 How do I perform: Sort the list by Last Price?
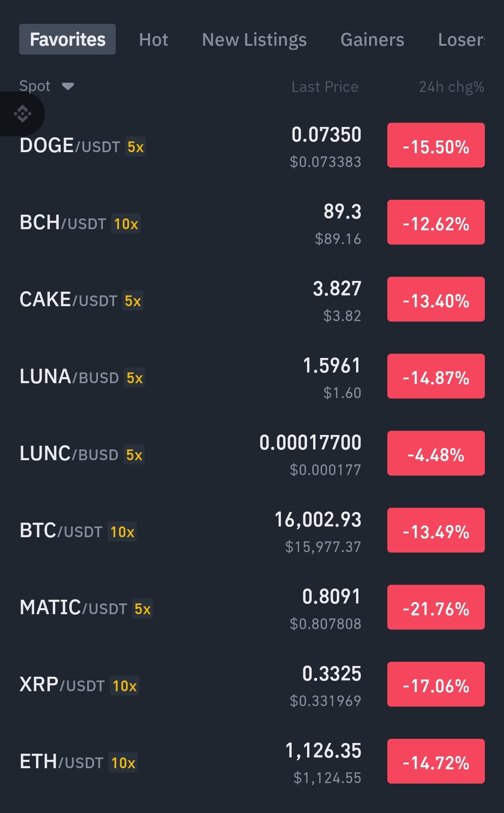pyautogui.click(x=325, y=87)
